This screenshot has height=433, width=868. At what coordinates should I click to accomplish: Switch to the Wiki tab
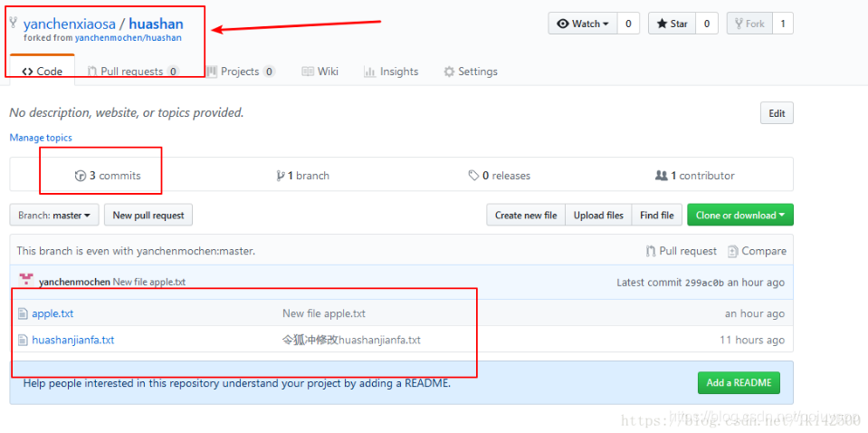point(320,72)
